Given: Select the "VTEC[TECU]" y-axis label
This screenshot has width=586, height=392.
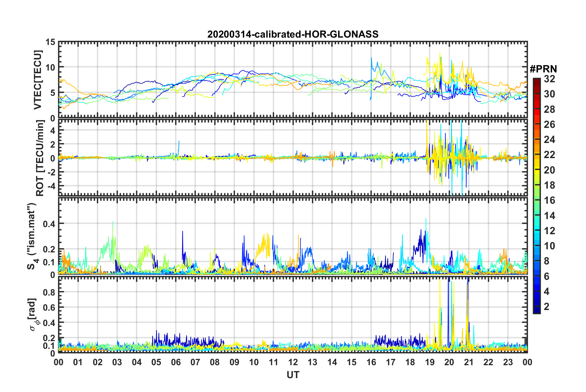Looking at the screenshot, I should [x=38, y=80].
